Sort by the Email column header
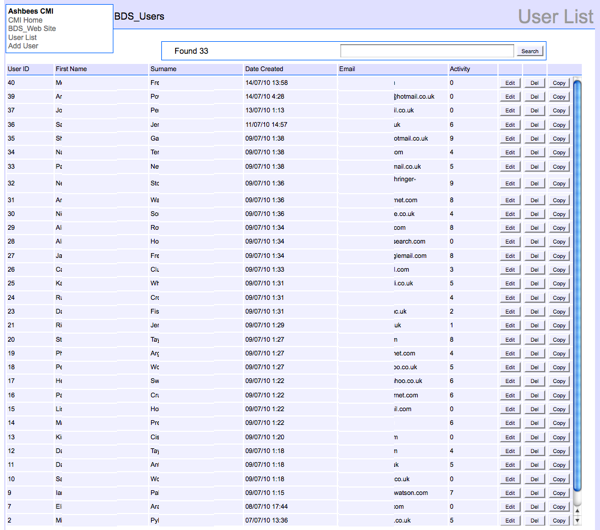Screen dimensions: 600x530 347,69
